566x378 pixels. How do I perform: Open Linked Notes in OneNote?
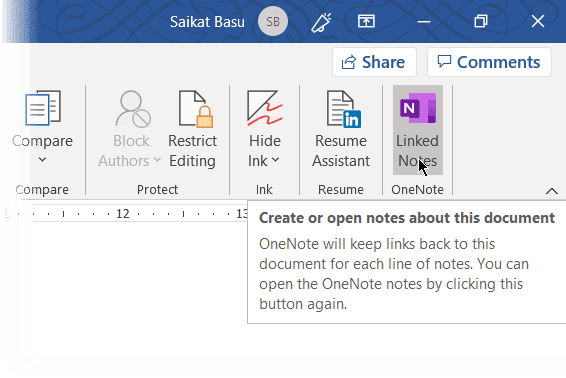pos(418,130)
